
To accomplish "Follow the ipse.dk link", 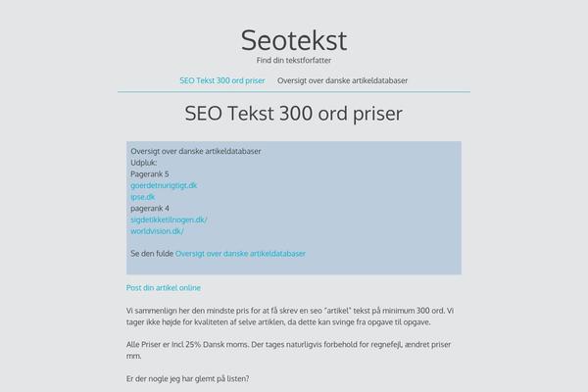I will 142,197.
